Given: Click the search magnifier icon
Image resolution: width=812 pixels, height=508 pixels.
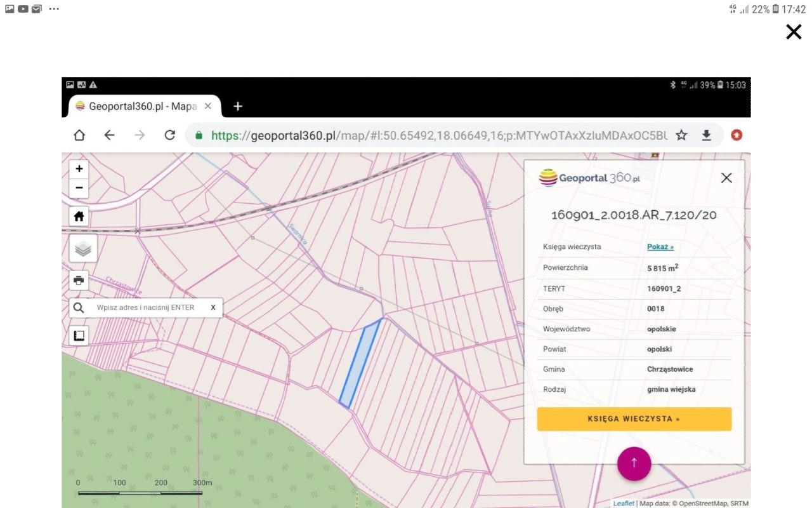Looking at the screenshot, I should 79,308.
